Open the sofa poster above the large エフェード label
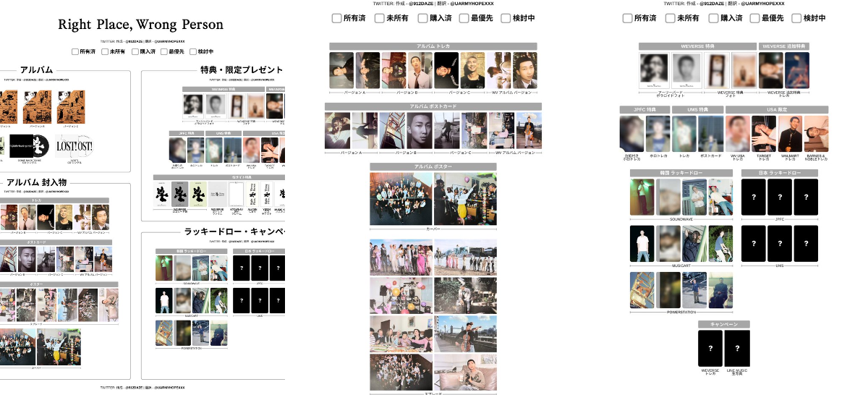Screen dimensions: 868x395 click(465, 373)
